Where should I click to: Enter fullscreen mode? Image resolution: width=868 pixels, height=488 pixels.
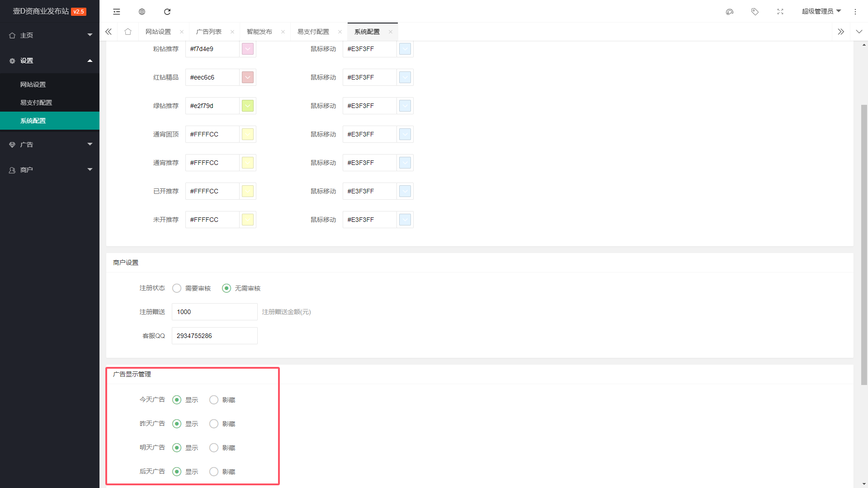click(x=780, y=11)
